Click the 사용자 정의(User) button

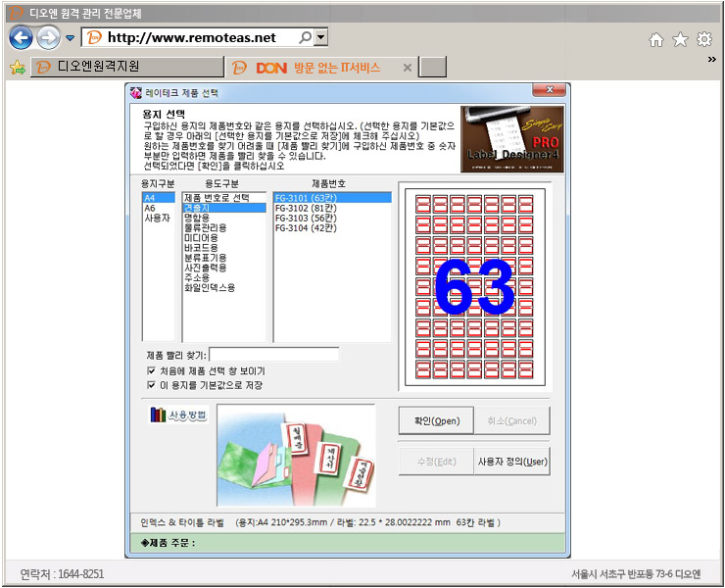[x=512, y=461]
